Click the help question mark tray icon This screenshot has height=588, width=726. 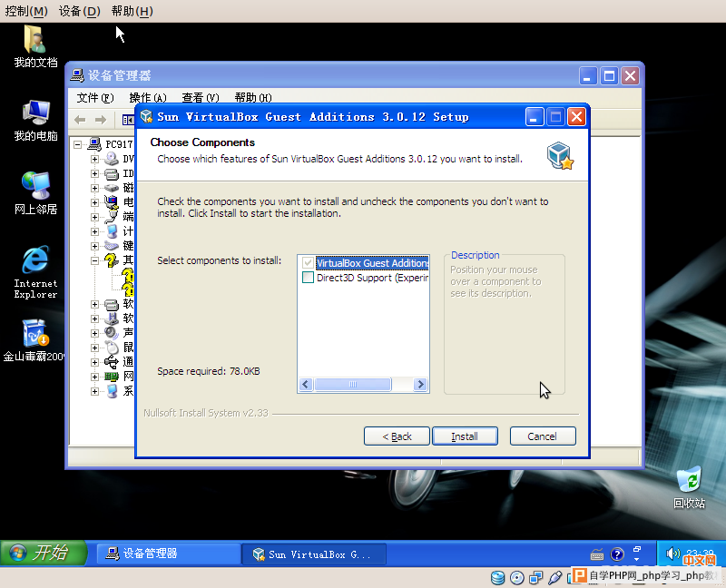tap(617, 554)
